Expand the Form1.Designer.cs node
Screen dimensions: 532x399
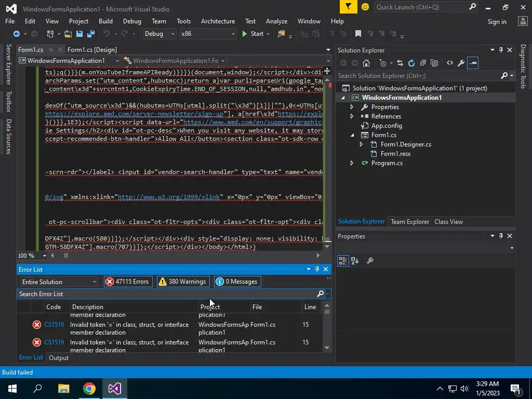coord(362,144)
